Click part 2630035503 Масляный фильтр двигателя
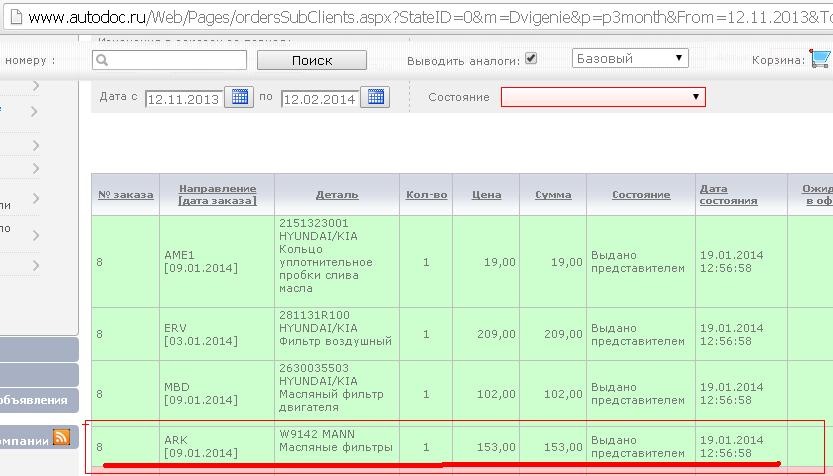 (x=331, y=387)
